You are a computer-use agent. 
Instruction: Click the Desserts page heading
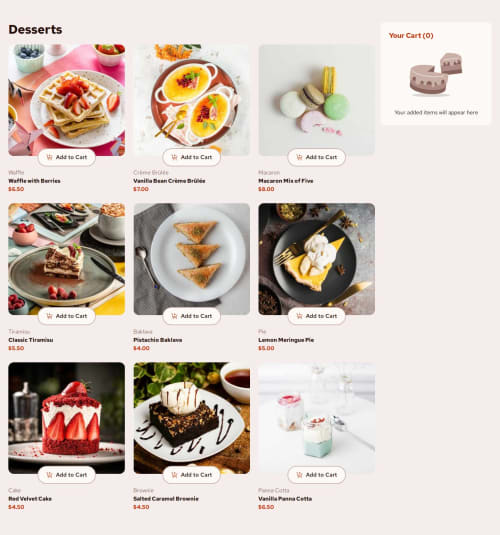click(35, 29)
